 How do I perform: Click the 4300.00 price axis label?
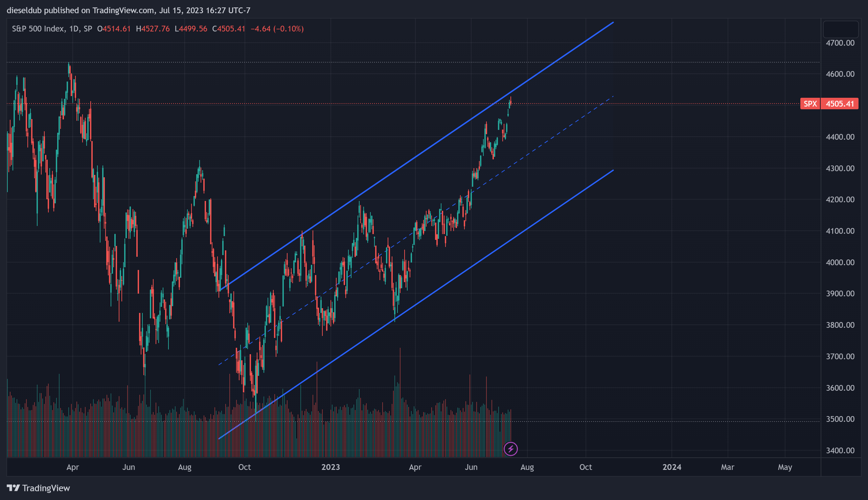click(x=840, y=168)
